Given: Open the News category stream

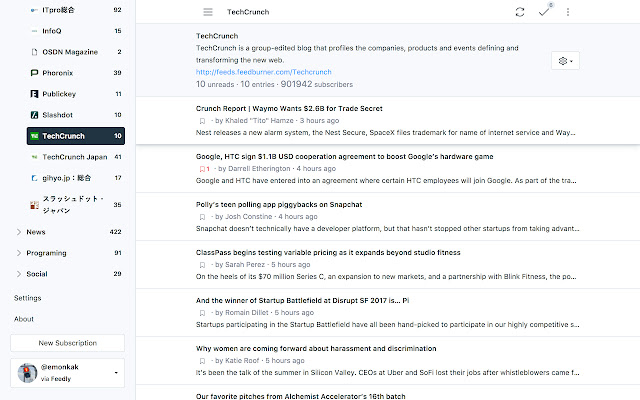Looking at the screenshot, I should tap(36, 232).
